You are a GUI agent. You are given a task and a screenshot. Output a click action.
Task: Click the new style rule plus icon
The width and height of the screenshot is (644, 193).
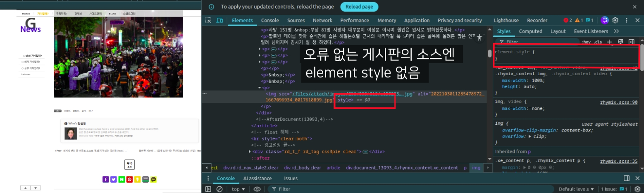tap(609, 42)
